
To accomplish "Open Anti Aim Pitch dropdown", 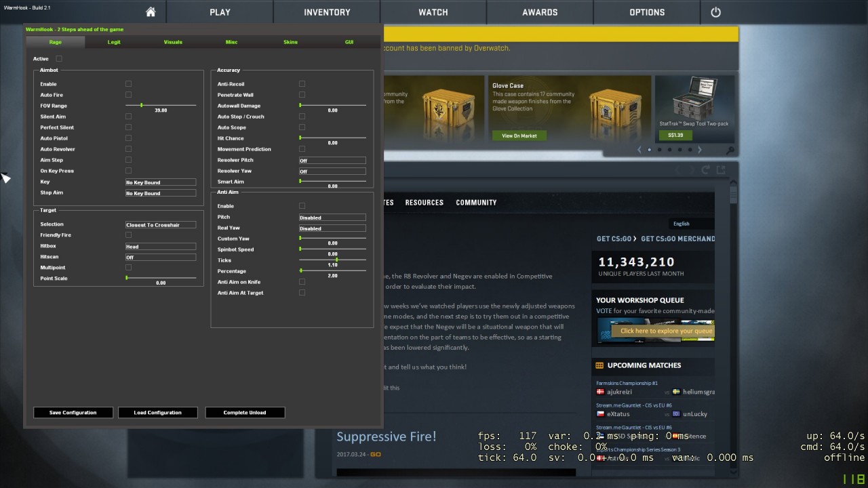I will coord(332,218).
